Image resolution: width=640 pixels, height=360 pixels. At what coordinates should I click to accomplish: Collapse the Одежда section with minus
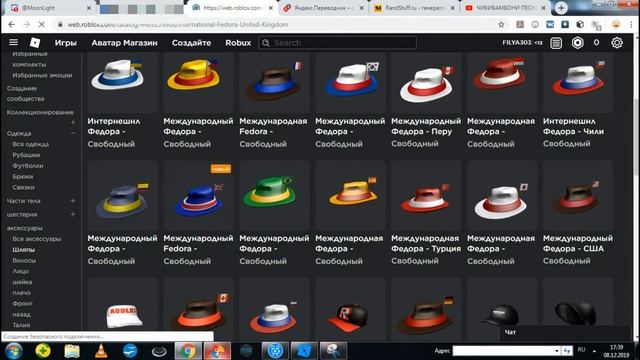click(73, 133)
